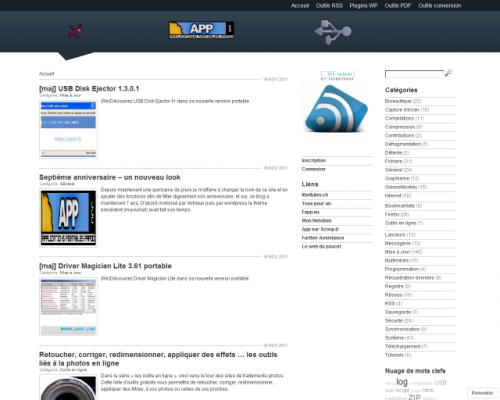
Task: Click the Inscription link
Action: pos(314,160)
